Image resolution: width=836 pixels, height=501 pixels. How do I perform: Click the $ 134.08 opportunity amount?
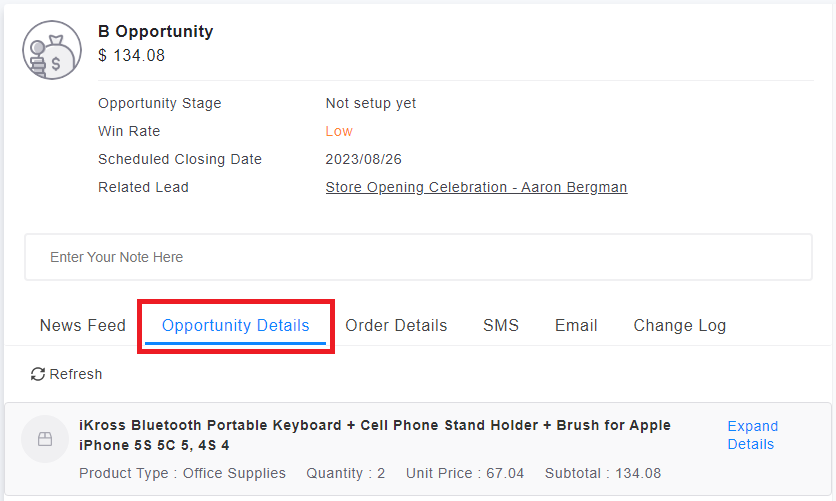132,55
